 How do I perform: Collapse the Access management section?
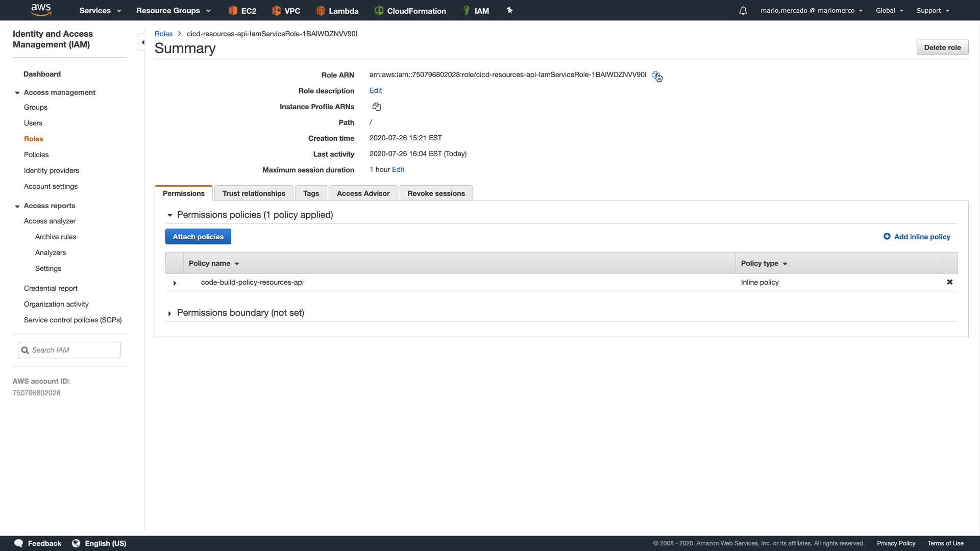17,93
